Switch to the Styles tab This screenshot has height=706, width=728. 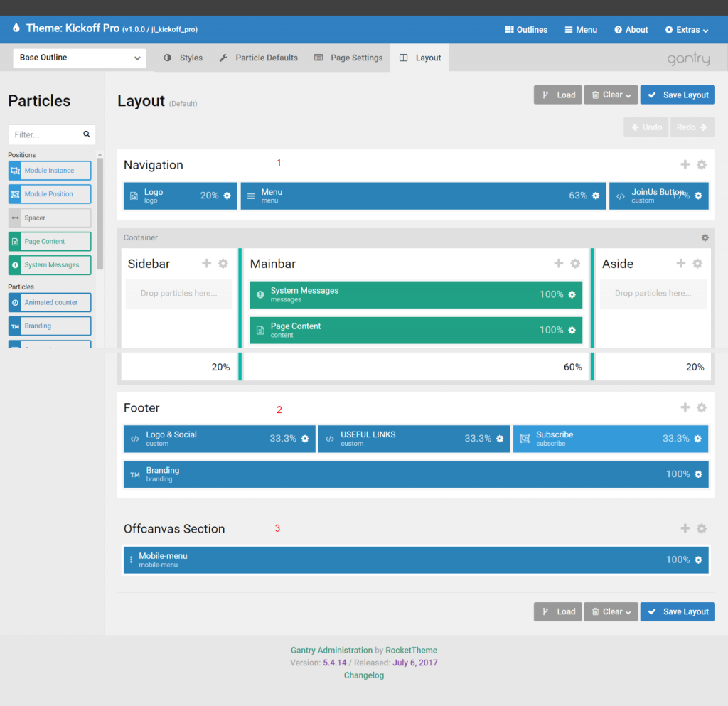point(191,58)
